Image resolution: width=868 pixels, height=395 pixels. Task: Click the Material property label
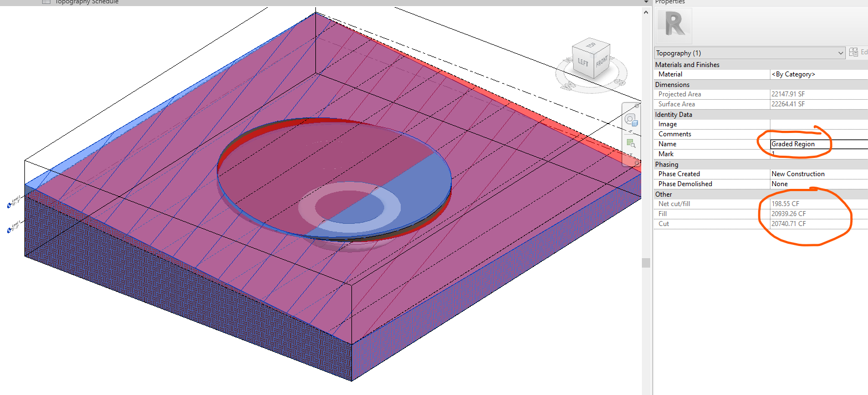670,74
